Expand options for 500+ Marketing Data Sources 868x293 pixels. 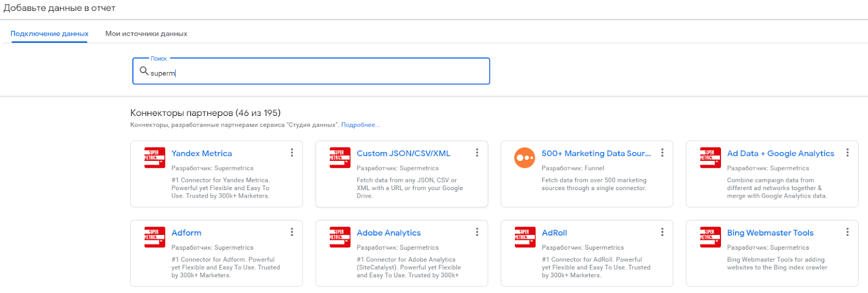(662, 153)
